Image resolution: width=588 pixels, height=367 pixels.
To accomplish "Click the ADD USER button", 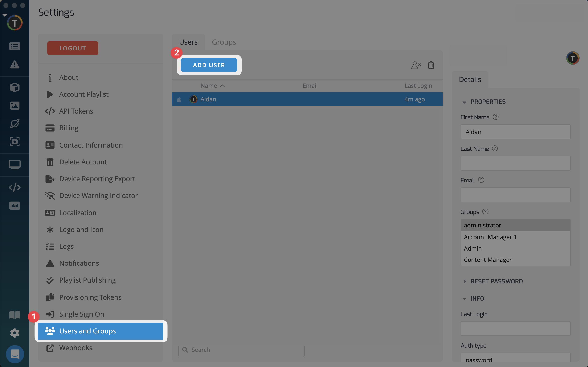I will tap(209, 65).
